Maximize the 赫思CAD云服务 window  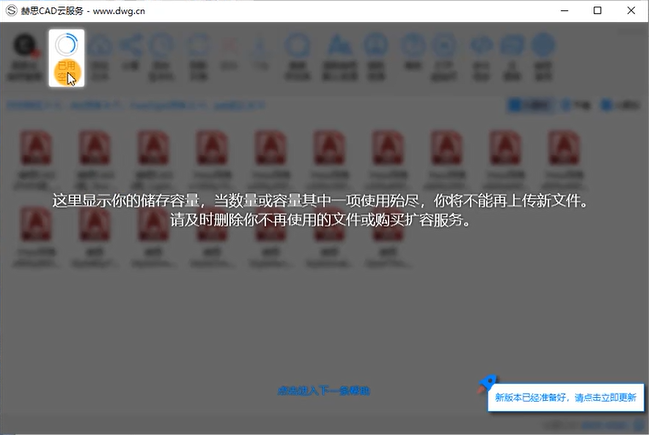coord(597,11)
